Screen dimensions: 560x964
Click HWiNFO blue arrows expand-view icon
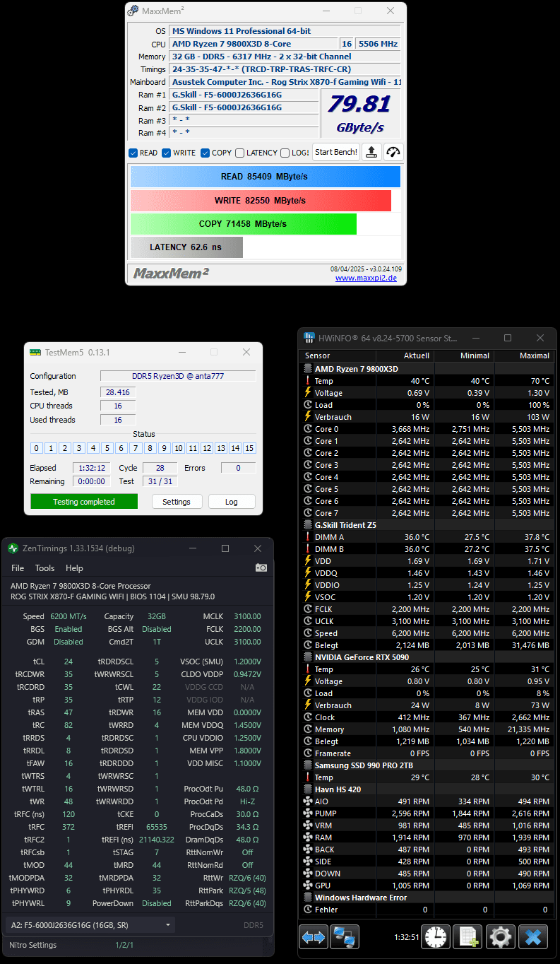click(314, 937)
